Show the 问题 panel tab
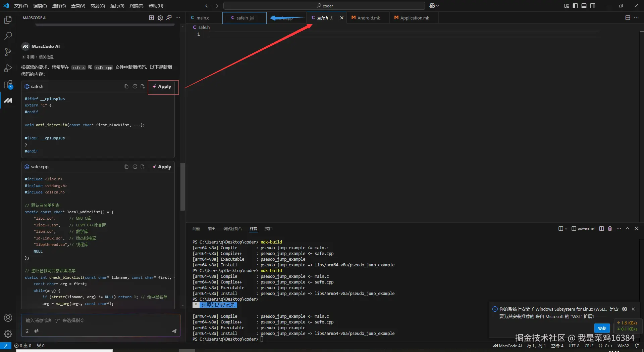This screenshot has height=352, width=644. pos(196,229)
